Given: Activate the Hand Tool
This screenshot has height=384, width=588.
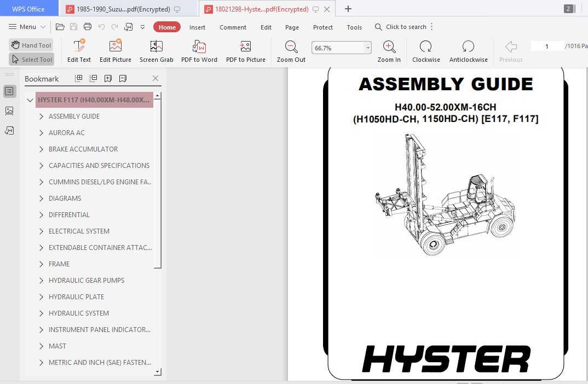Looking at the screenshot, I should click(x=31, y=45).
